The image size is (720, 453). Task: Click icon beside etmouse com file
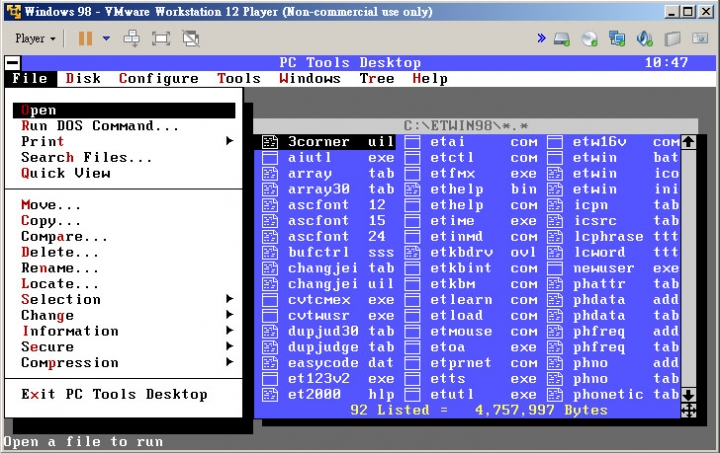point(412,331)
